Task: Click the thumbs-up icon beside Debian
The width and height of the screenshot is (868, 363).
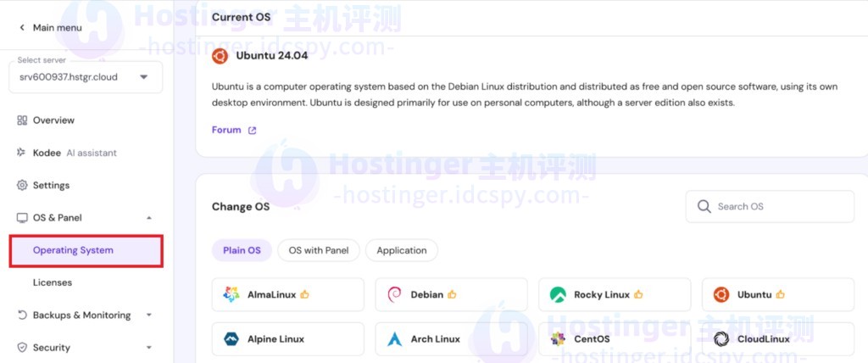Action: coord(452,294)
